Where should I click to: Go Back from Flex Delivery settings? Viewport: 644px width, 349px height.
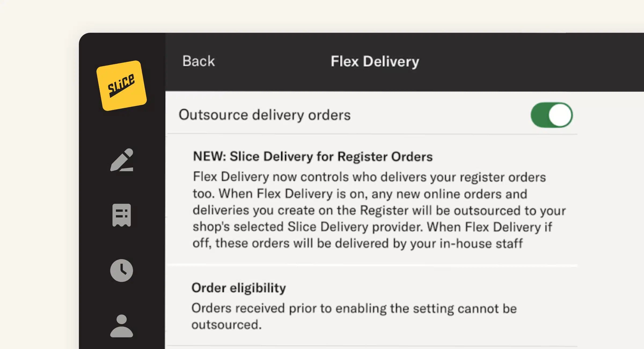pos(199,61)
